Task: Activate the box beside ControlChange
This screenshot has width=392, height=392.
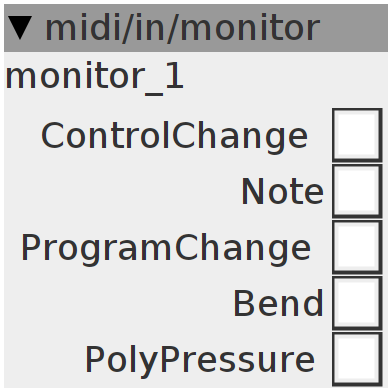Action: tap(357, 135)
